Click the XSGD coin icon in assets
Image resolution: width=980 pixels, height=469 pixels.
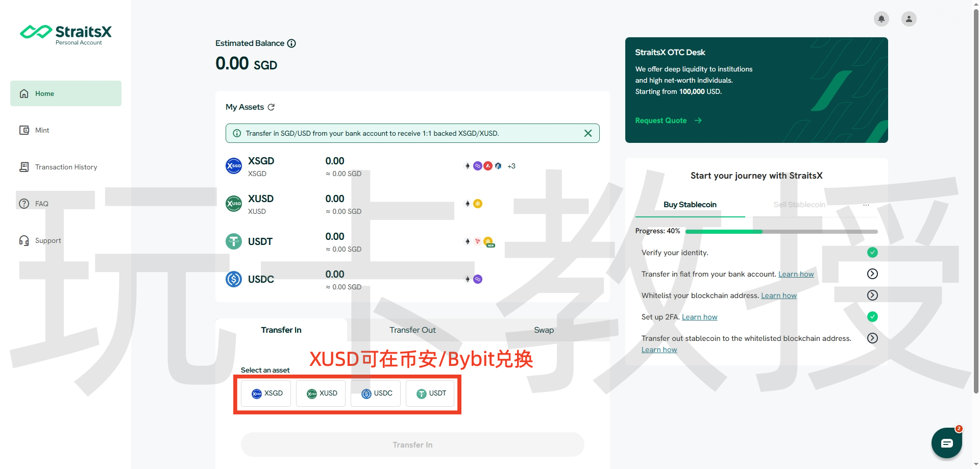234,166
